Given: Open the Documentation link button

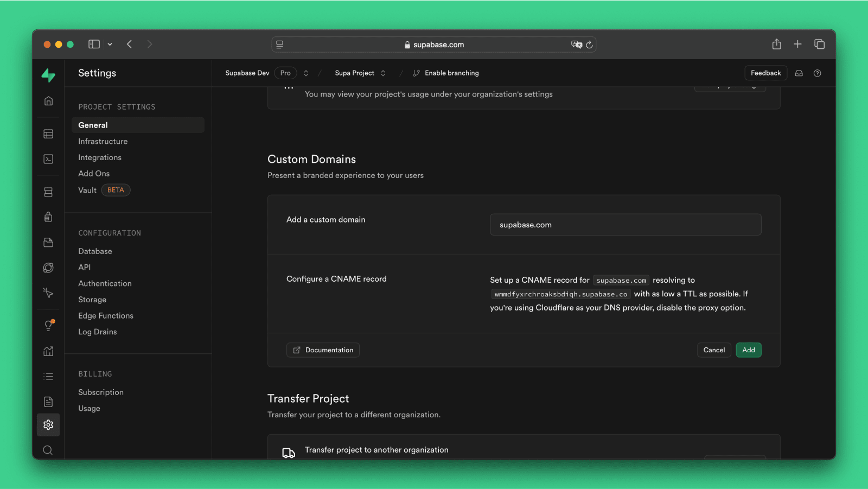Looking at the screenshot, I should click(x=323, y=350).
